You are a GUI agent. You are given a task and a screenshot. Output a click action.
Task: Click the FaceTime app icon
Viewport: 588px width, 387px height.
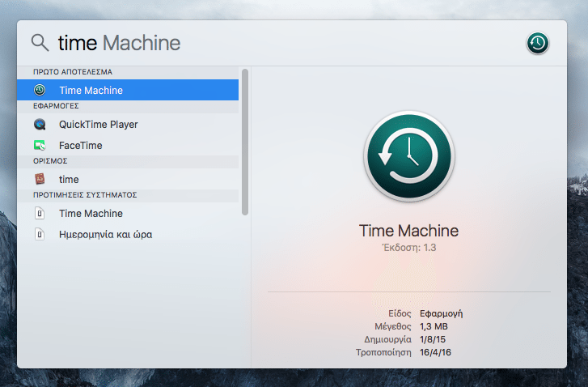coord(40,145)
